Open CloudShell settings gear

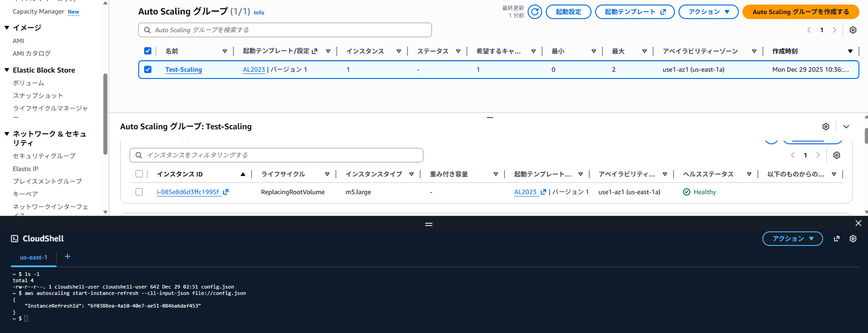853,239
